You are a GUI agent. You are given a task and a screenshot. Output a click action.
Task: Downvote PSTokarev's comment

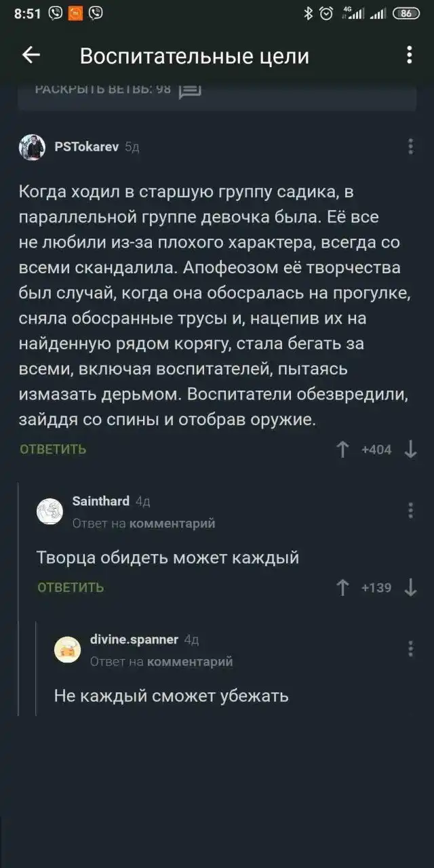[x=410, y=449]
